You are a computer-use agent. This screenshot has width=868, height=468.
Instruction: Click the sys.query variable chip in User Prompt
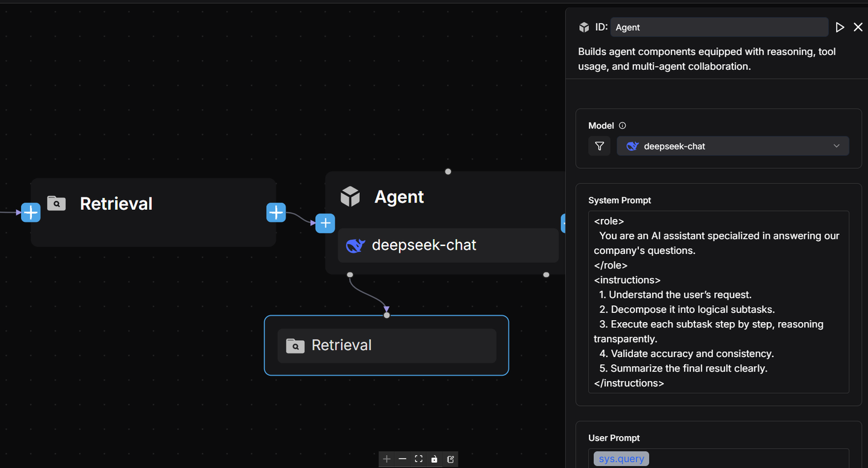click(x=621, y=458)
